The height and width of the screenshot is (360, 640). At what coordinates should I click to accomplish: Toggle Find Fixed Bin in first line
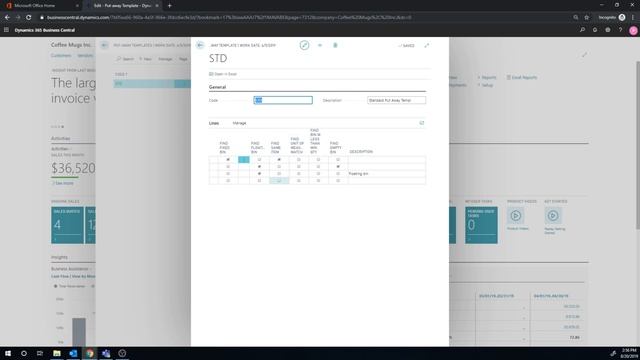[x=228, y=160]
